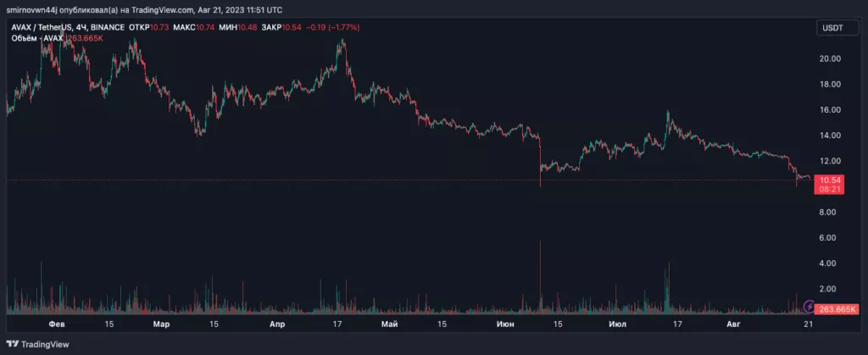Click the Май label on time axis
Viewport: 868px width, 355px height.
(389, 324)
